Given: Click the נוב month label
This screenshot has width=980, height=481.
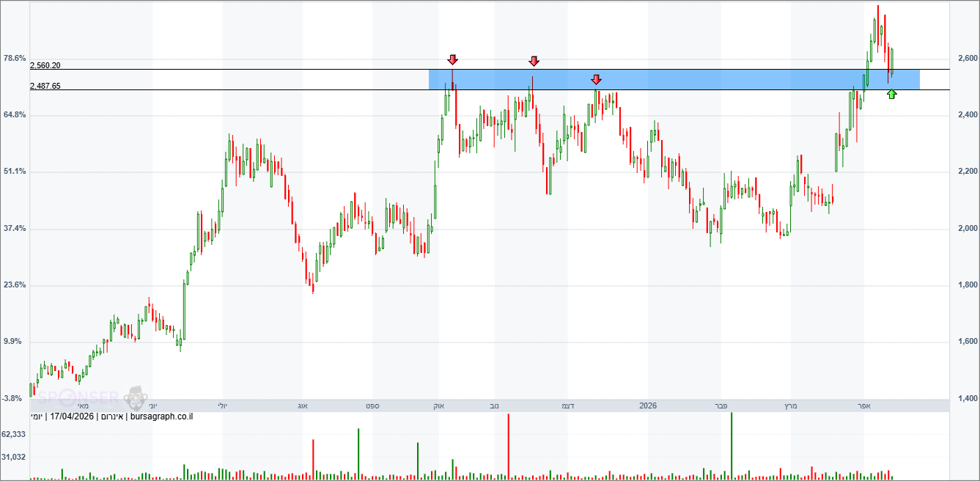Looking at the screenshot, I should [x=494, y=405].
